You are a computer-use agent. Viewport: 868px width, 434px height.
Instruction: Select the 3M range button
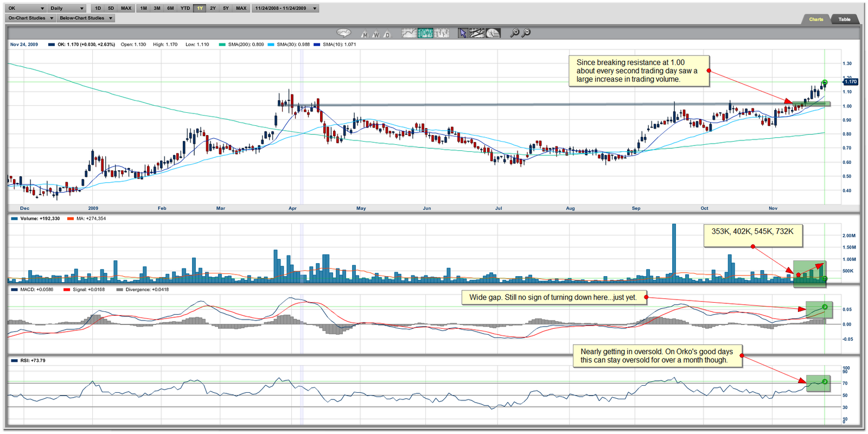pyautogui.click(x=157, y=8)
